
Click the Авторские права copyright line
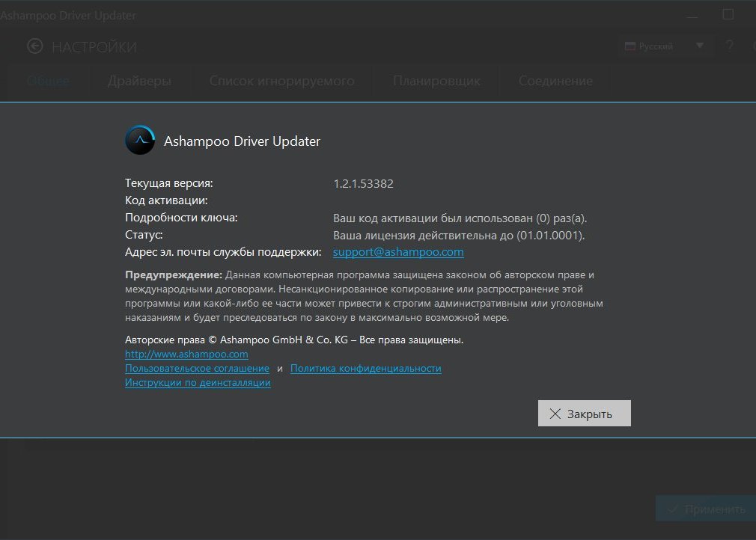pyautogui.click(x=294, y=340)
